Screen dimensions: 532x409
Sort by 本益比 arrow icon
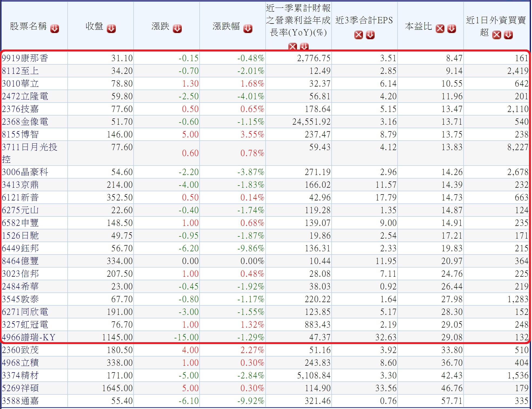click(x=452, y=28)
